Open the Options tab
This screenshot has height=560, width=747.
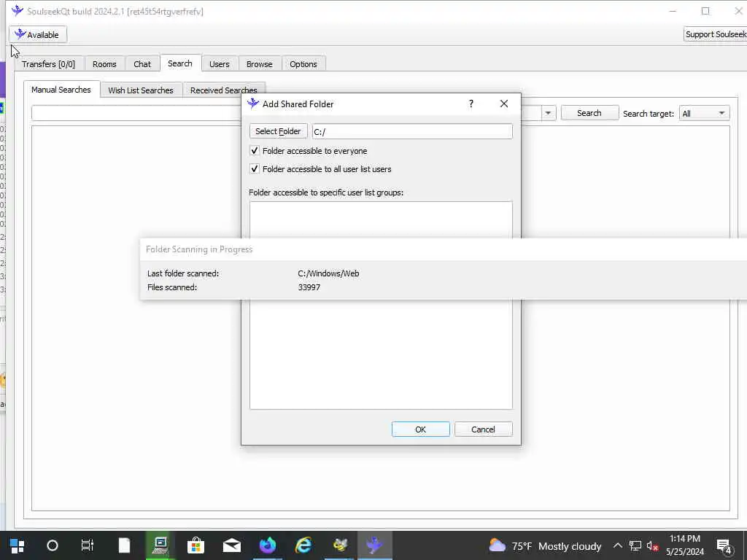pos(303,64)
